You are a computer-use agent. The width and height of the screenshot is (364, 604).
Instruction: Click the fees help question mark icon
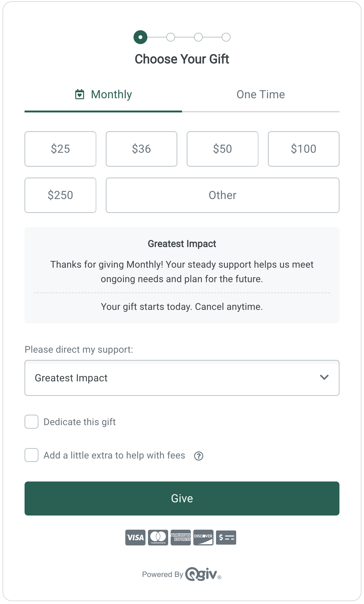coord(199,456)
